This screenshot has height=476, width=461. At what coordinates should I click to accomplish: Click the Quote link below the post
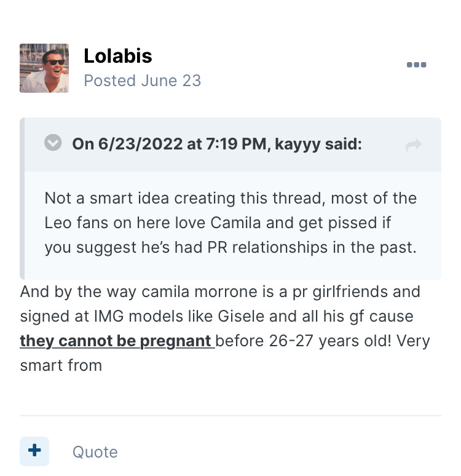click(x=95, y=452)
